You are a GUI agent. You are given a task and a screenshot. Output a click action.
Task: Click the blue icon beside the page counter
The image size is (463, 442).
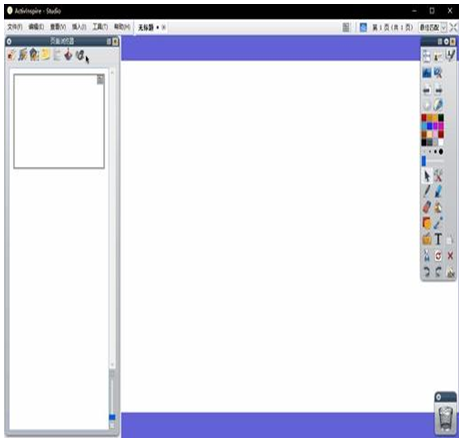(x=363, y=27)
